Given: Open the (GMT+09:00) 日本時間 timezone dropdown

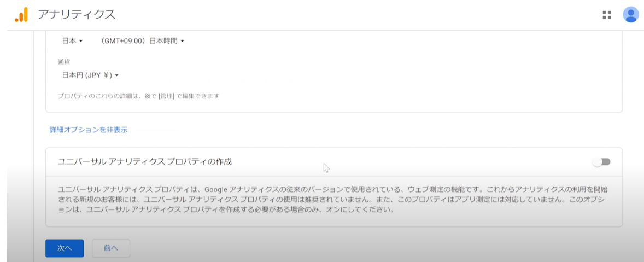Looking at the screenshot, I should [142, 40].
